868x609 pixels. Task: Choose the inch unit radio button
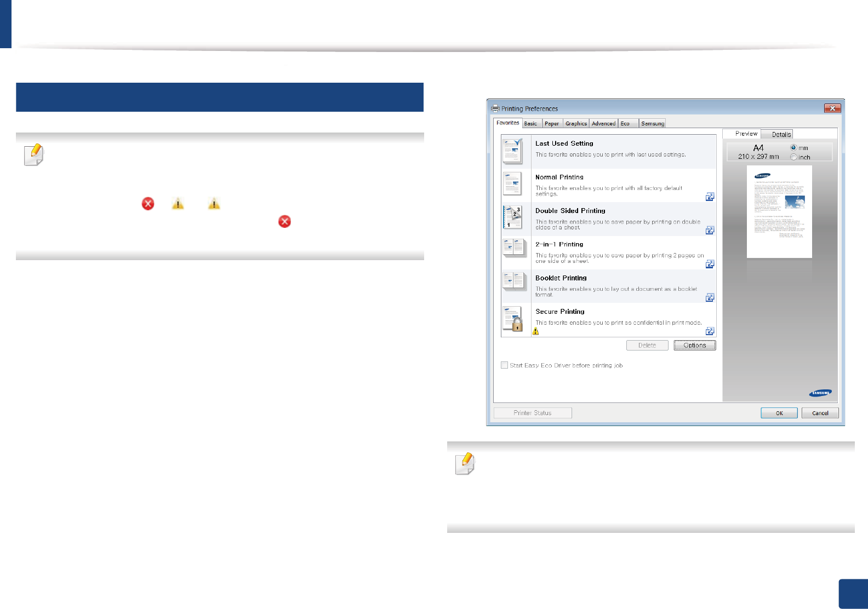793,157
